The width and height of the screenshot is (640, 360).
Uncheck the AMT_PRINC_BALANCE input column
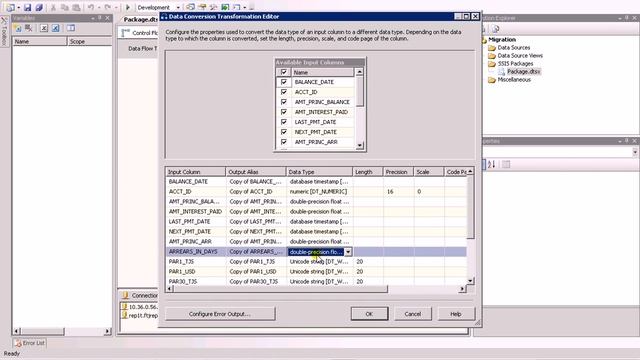pos(284,102)
